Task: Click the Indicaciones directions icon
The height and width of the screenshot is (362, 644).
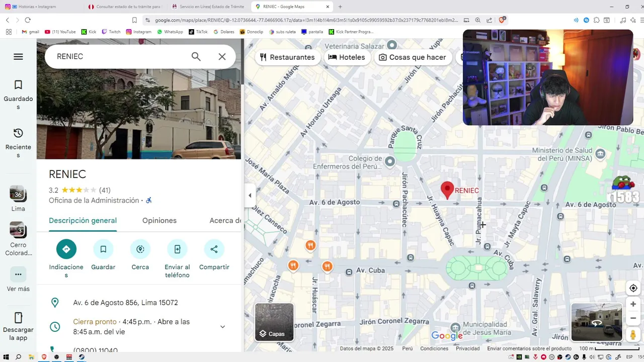Action: click(x=66, y=249)
